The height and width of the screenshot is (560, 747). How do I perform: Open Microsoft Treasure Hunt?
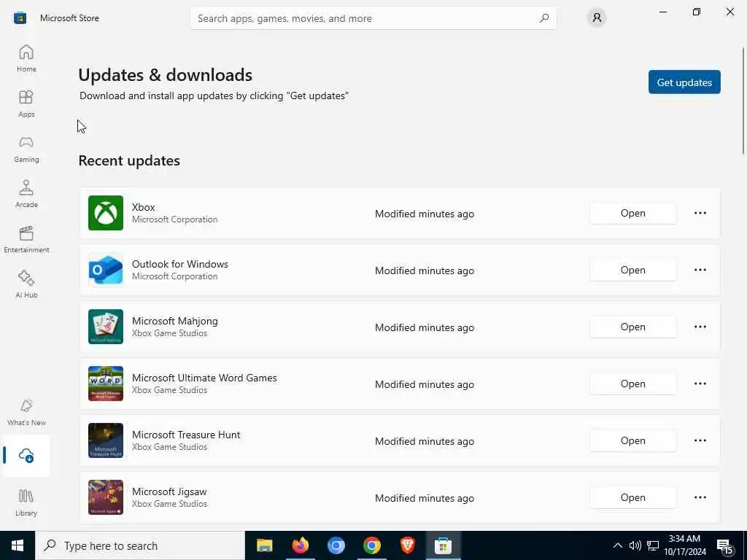(632, 440)
